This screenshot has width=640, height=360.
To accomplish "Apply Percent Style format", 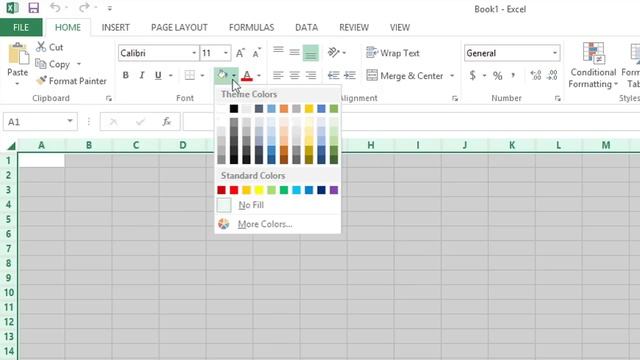I will [497, 76].
